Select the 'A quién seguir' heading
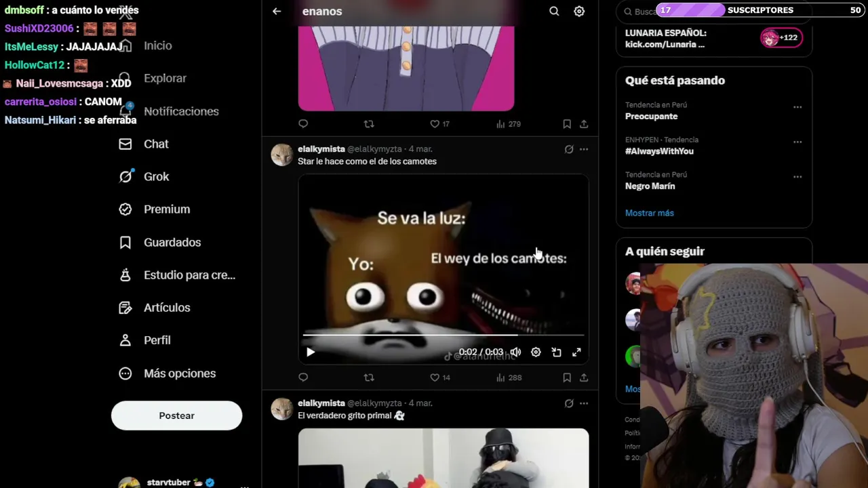868x488 pixels. tap(665, 251)
